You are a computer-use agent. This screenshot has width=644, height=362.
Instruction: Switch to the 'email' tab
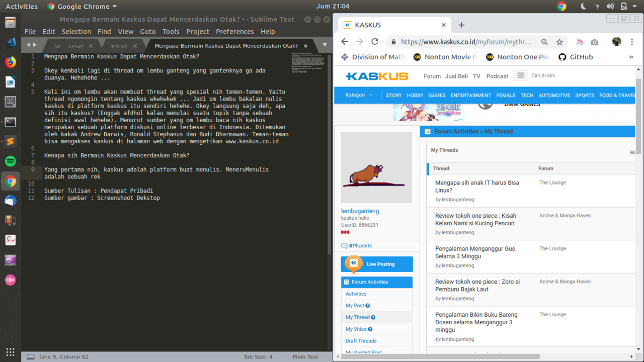coord(75,46)
